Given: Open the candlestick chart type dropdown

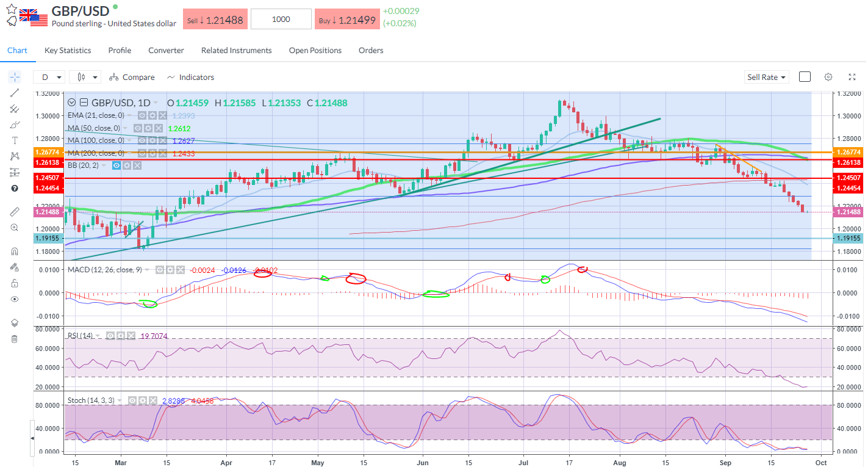Looking at the screenshot, I should (x=85, y=77).
